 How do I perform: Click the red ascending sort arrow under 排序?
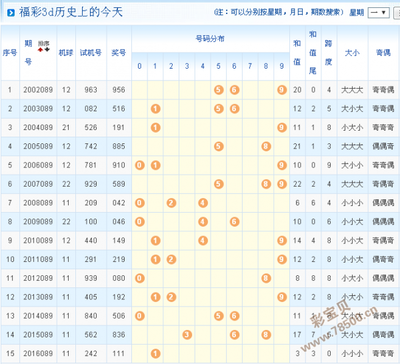coord(40,50)
